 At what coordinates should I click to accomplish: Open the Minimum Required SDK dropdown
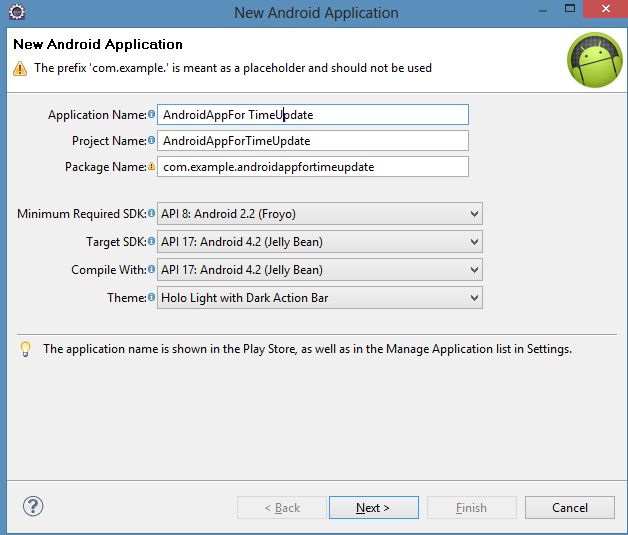319,214
